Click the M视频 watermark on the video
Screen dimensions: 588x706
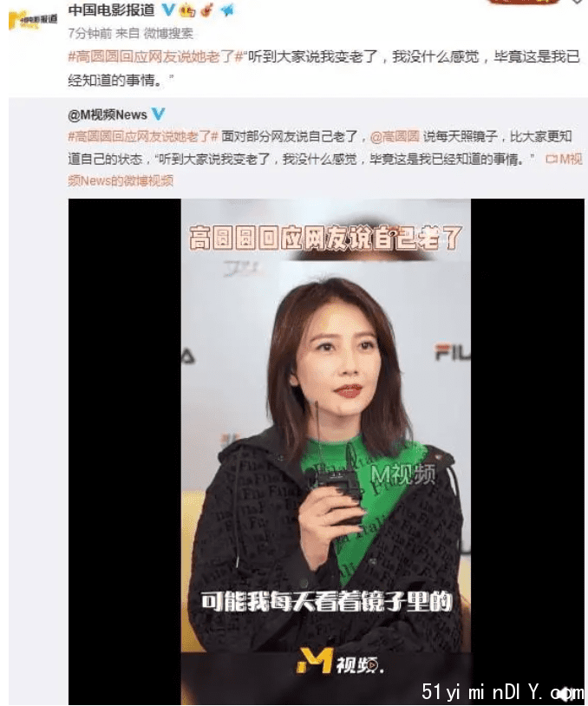tap(402, 474)
